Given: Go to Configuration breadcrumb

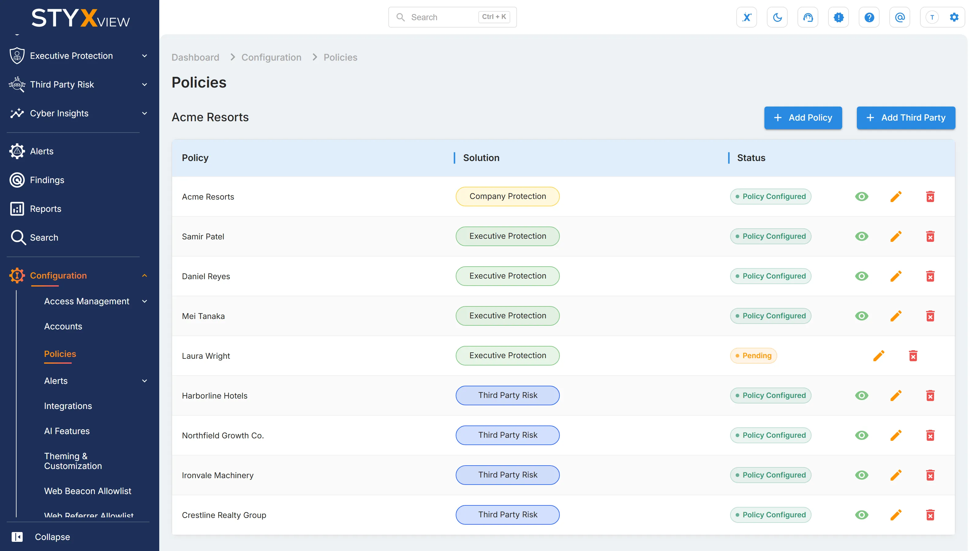Looking at the screenshot, I should [271, 58].
